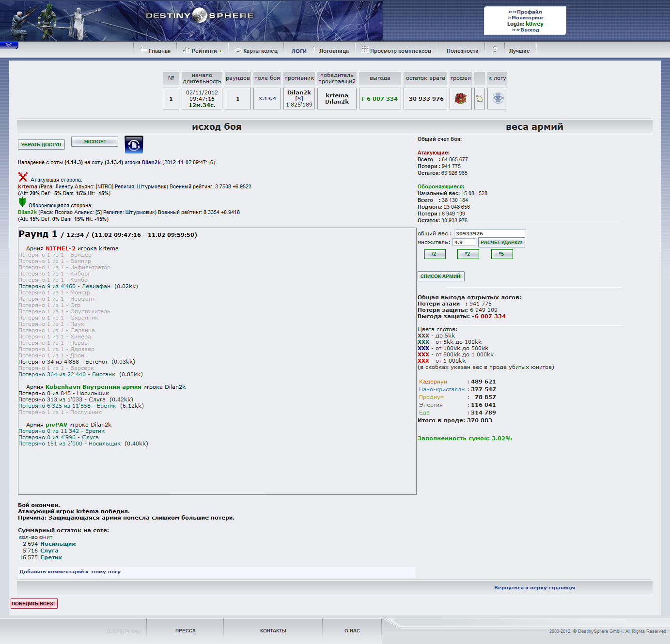Click the ring icon beside Карты колец
This screenshot has height=644, width=670.
[x=238, y=50]
